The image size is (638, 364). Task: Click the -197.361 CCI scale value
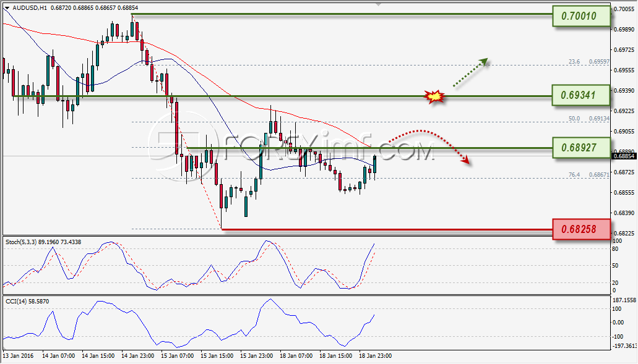point(624,345)
